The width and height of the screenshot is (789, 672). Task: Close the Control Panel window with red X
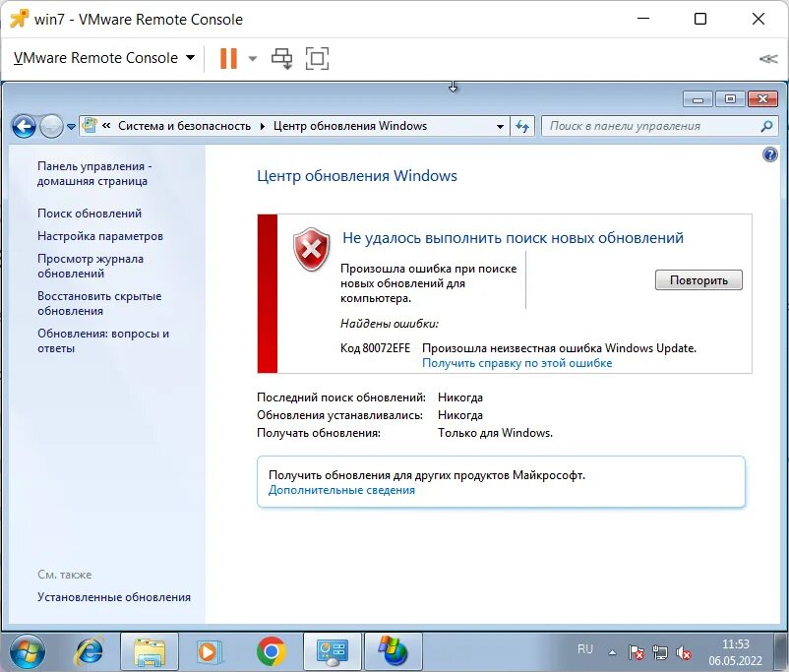(762, 99)
